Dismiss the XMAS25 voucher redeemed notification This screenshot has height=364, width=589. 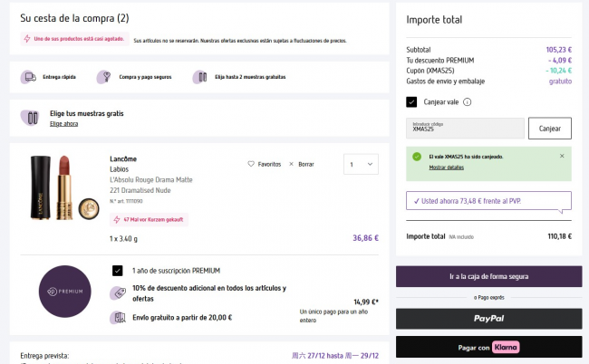tap(561, 156)
